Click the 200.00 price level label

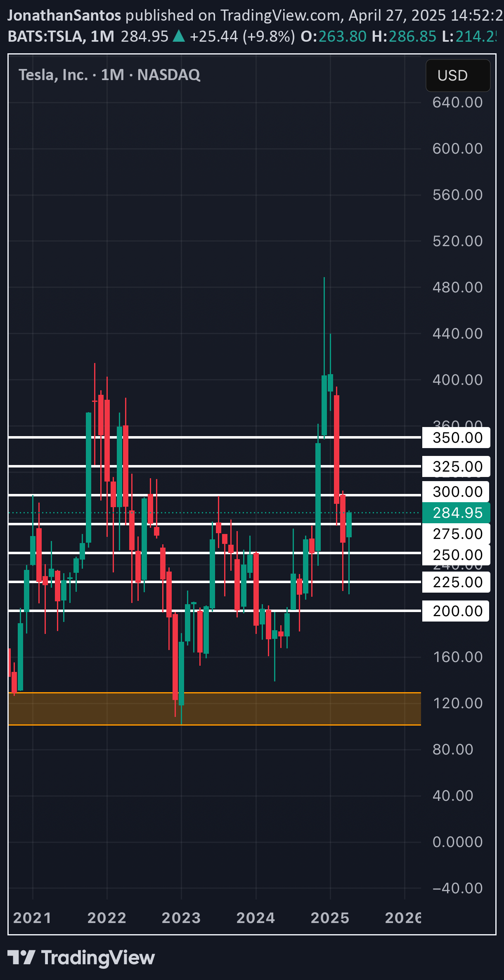[456, 611]
